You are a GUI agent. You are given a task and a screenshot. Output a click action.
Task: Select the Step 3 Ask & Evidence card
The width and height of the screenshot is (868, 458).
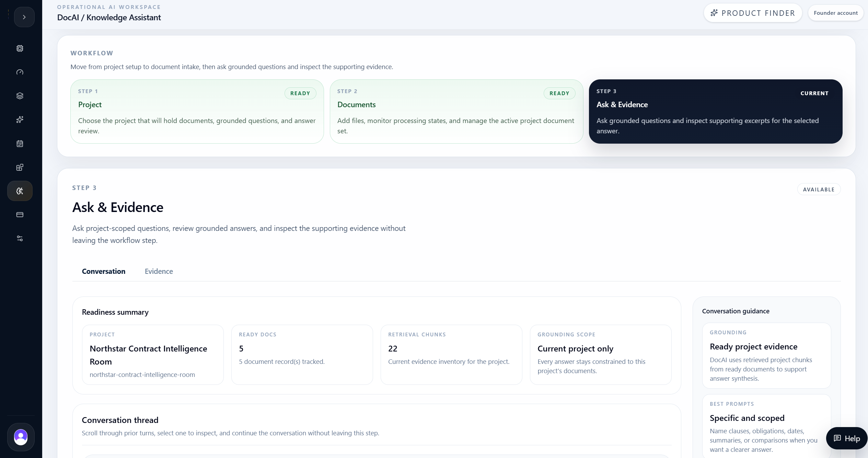click(715, 112)
